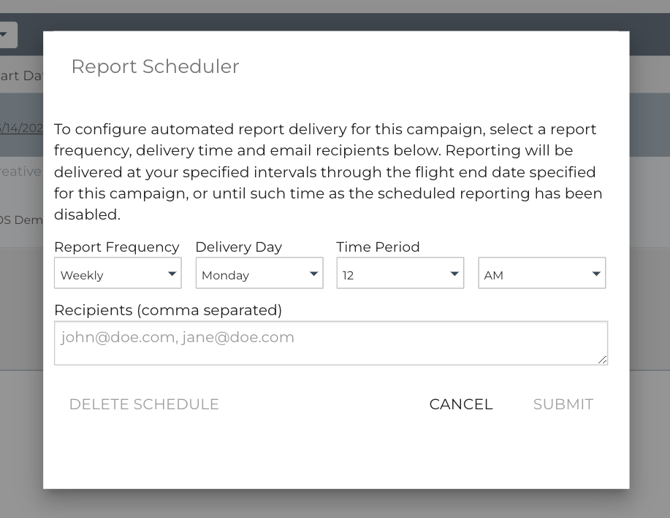This screenshot has height=518, width=670.
Task: Click the Report Frequency label
Action: (117, 247)
